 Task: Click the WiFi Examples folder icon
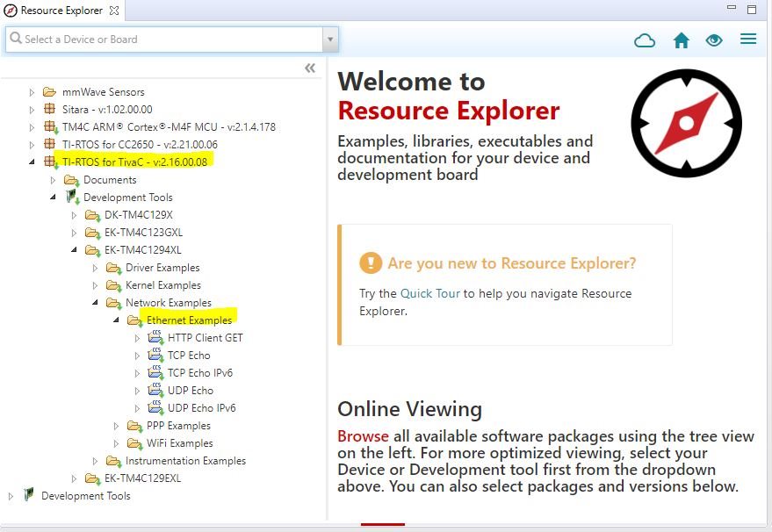[x=134, y=444]
